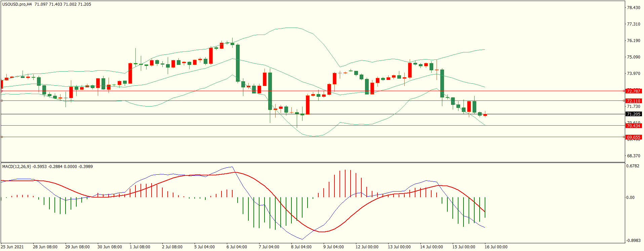Click the 68.370 price scale value
This screenshot has height=251, width=644.
pos(634,156)
